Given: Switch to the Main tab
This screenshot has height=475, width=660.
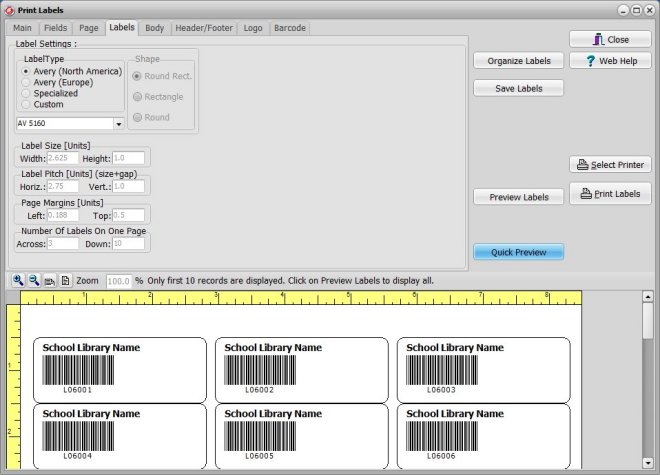Looking at the screenshot, I should point(22,28).
